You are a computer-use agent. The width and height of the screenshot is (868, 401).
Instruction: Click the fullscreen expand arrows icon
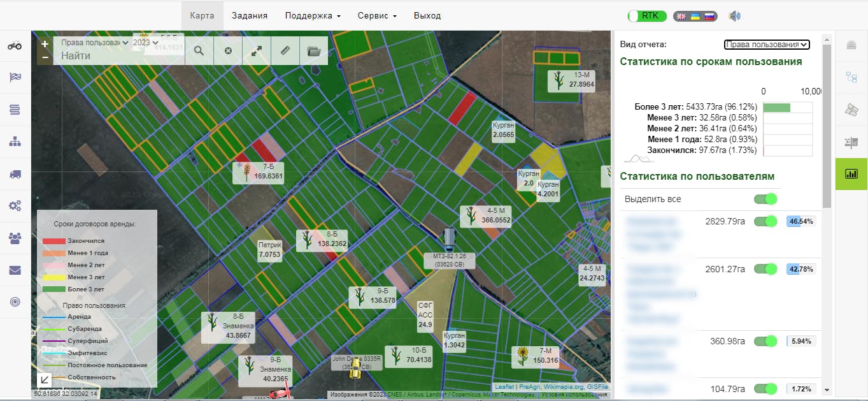point(257,51)
